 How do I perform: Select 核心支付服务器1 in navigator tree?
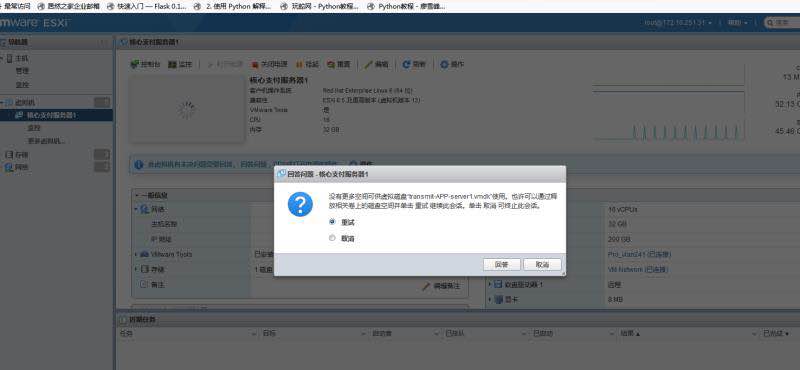point(51,115)
